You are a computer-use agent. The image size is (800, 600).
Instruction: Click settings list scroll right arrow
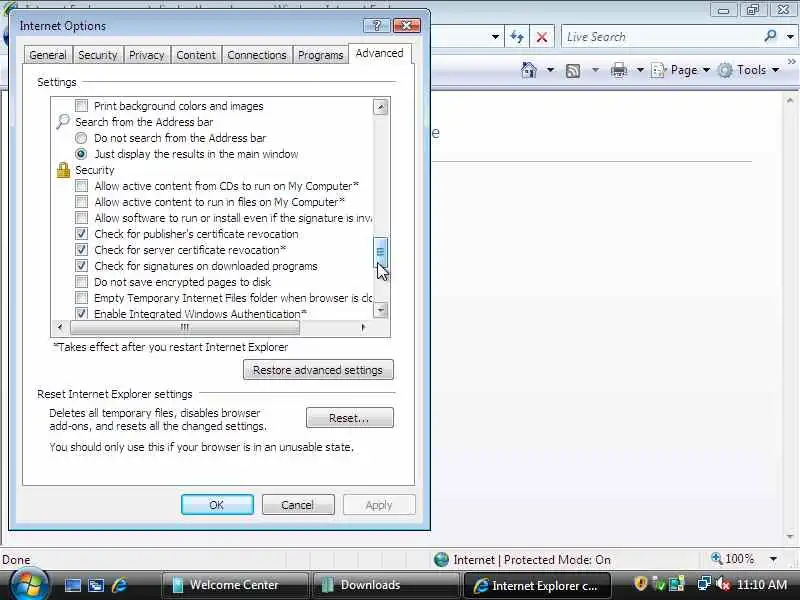[363, 327]
